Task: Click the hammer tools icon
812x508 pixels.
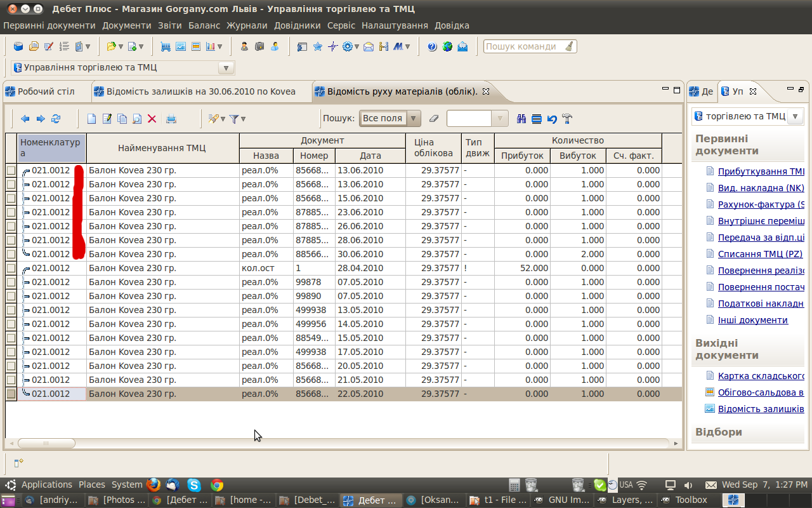Action: click(567, 119)
